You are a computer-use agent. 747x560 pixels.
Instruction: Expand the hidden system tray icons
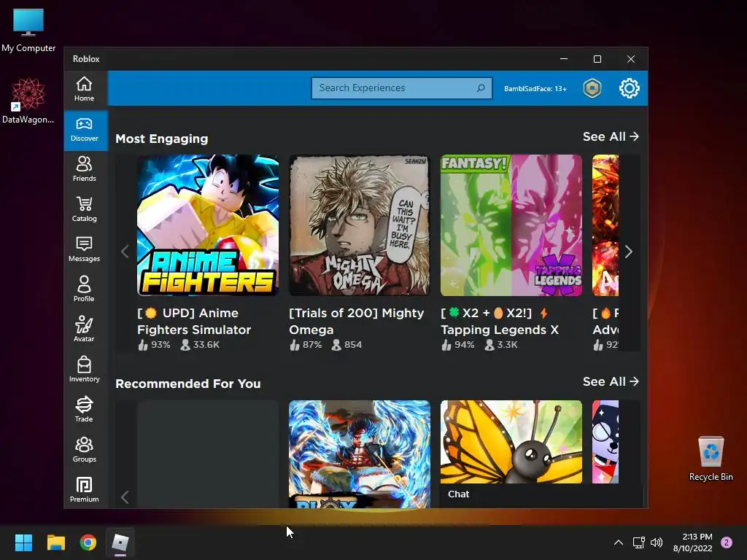(x=619, y=542)
